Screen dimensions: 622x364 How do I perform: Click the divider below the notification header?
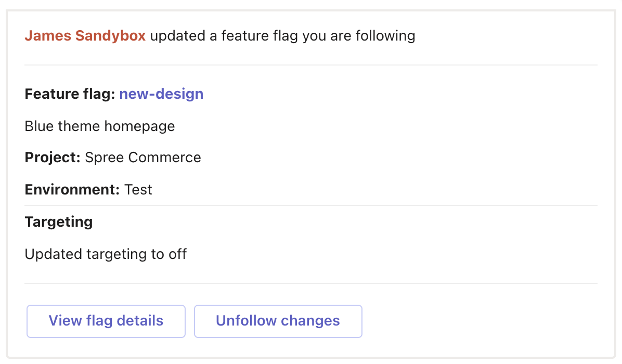[311, 64]
